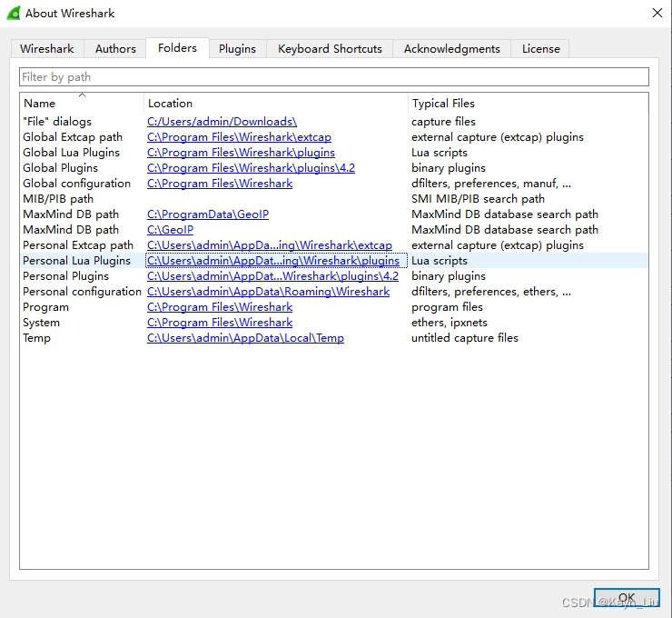The height and width of the screenshot is (618, 672).
Task: Open the Global Extcap path extcap link
Action: [x=239, y=137]
